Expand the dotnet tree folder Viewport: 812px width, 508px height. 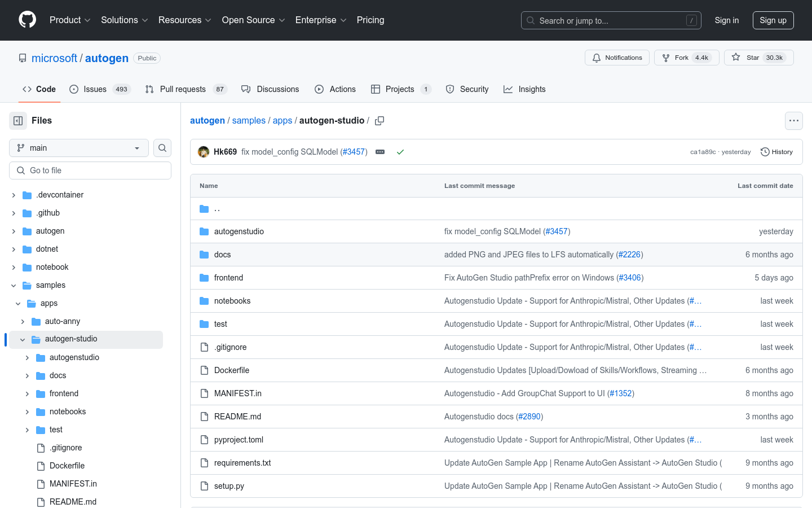pyautogui.click(x=14, y=249)
